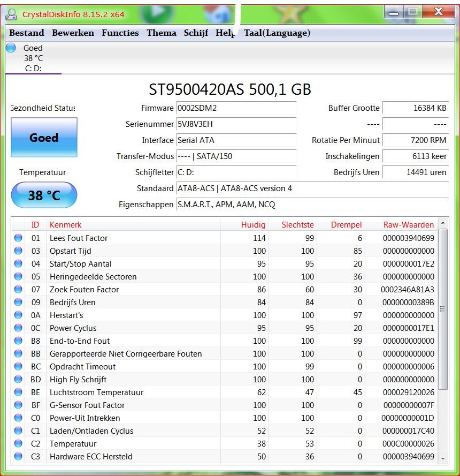Click the 38 °C temperature button

(x=44, y=195)
